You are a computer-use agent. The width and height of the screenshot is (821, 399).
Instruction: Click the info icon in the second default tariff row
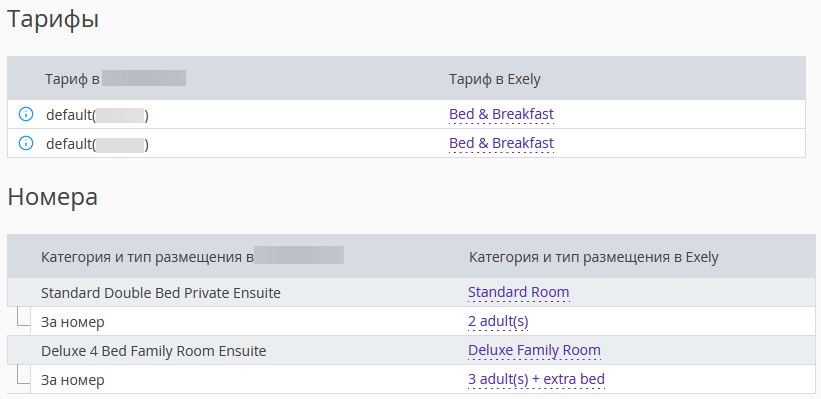coord(26,143)
